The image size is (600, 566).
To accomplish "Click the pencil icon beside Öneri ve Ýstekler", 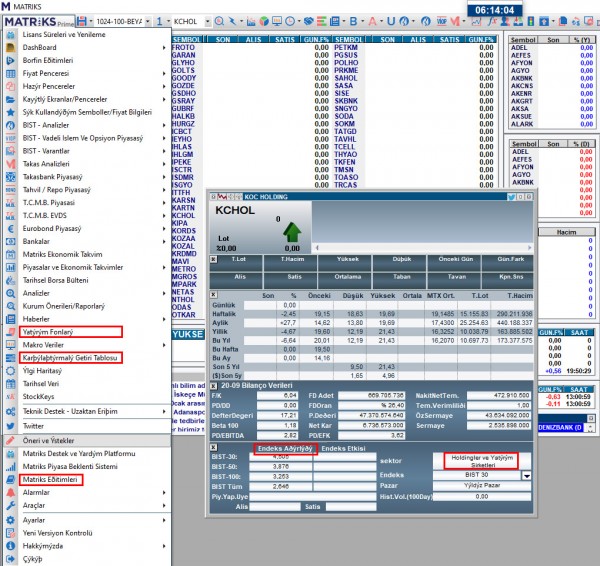I will [x=11, y=440].
